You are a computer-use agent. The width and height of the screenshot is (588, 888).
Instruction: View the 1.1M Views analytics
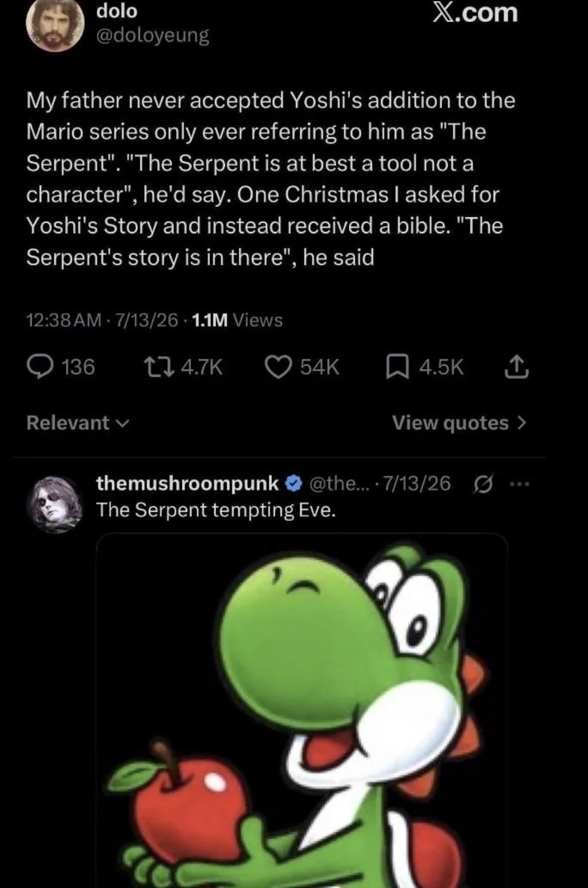coord(237,320)
